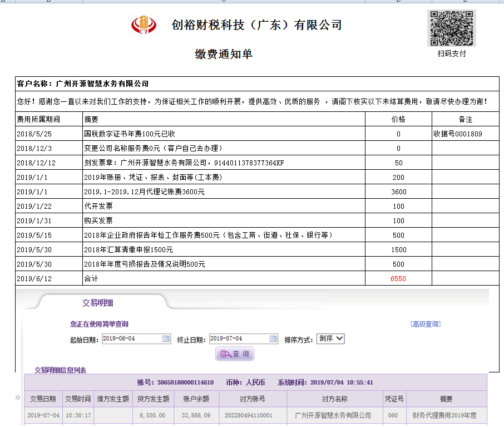
Task: Select the date cell 2018/5/25
Action: (49, 134)
